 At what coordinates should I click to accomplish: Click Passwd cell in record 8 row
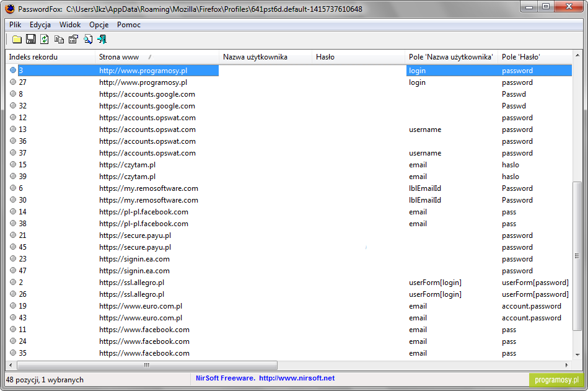coord(514,94)
